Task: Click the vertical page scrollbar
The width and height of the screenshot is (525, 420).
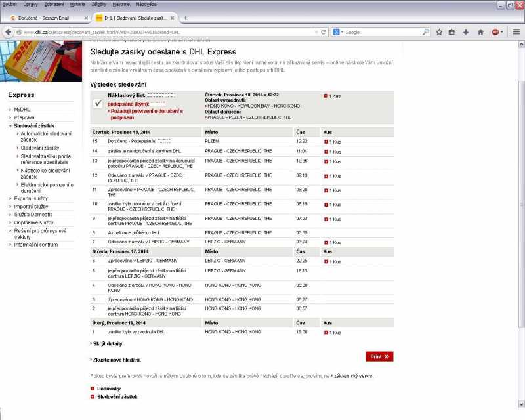Action: click(521, 197)
